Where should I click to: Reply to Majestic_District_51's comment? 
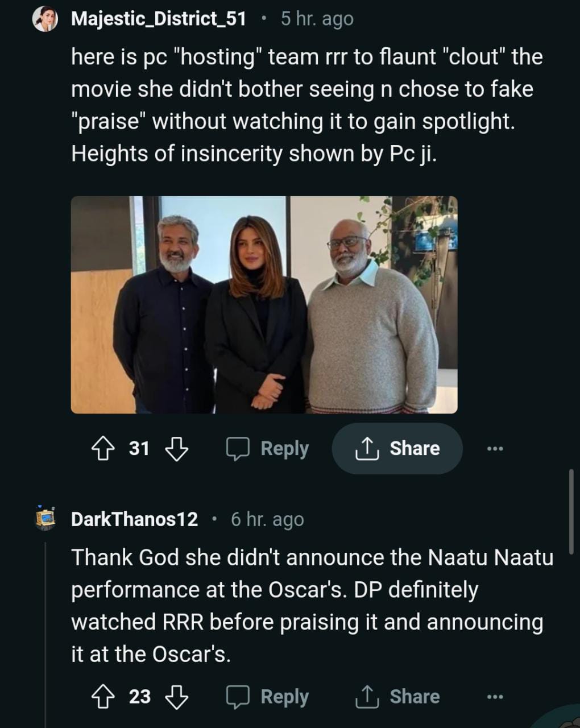pyautogui.click(x=268, y=449)
